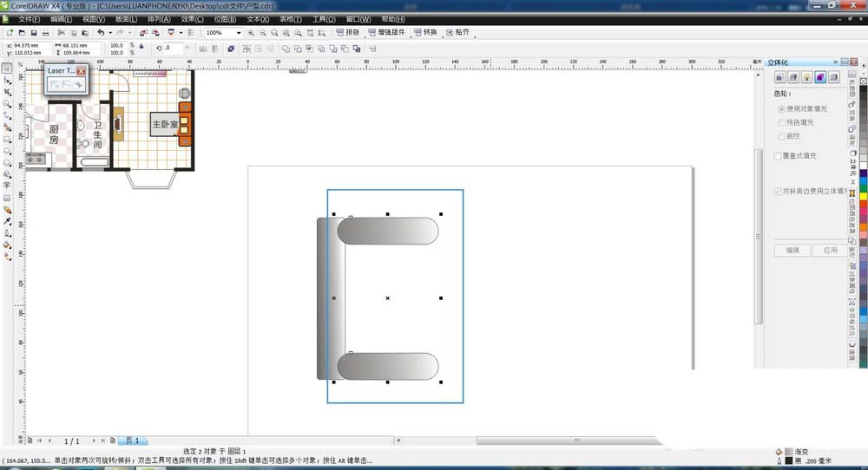The width and height of the screenshot is (868, 470).
Task: Select the Outline pen tool
Action: pyautogui.click(x=7, y=232)
